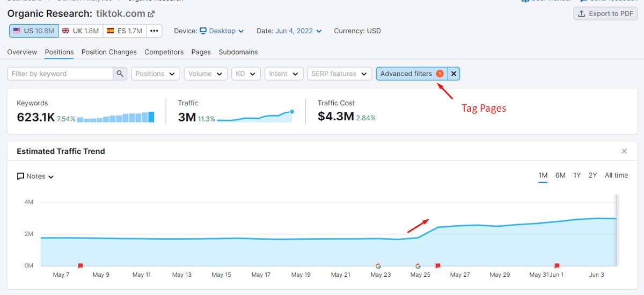Open the Date Jun 4, 2022 dropdown
Image resolution: width=644 pixels, height=295 pixels.
click(x=298, y=31)
